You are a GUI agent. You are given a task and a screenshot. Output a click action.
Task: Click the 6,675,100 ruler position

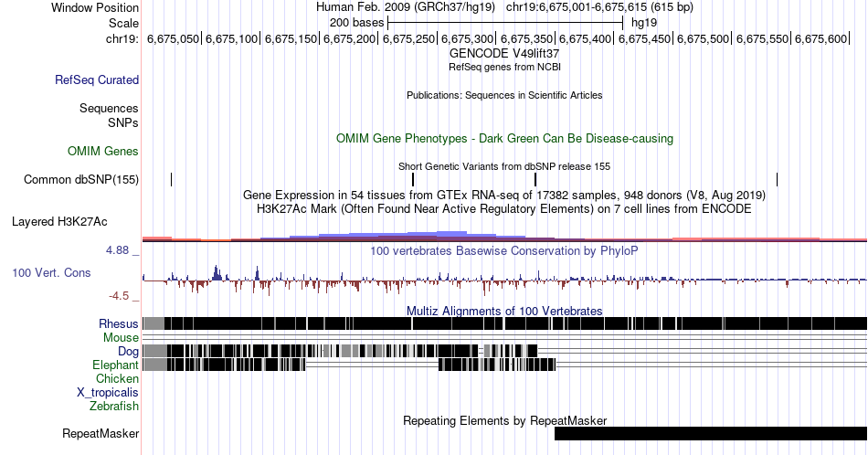[232, 38]
